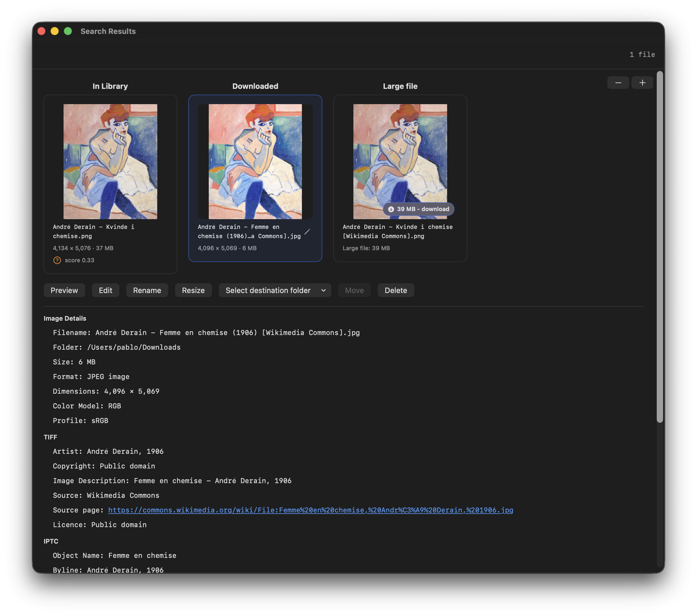Zoom in thumbnails with plus button
Screen dimensions: 697x616
(642, 83)
